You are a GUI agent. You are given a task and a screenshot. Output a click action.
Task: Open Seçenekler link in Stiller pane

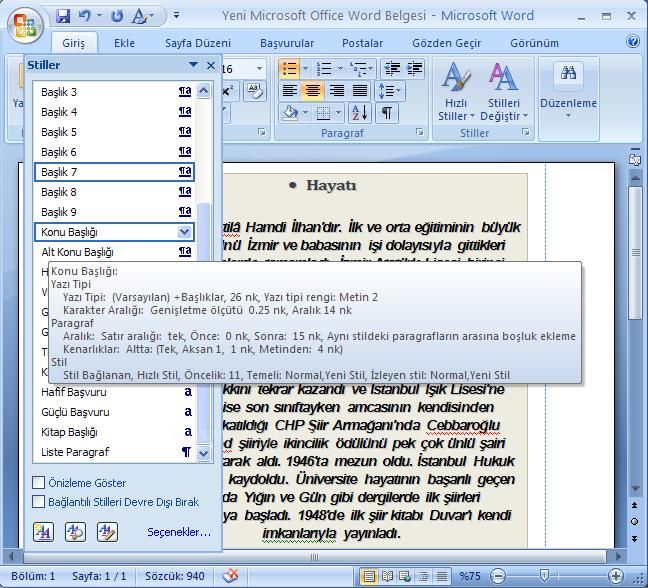(x=179, y=532)
